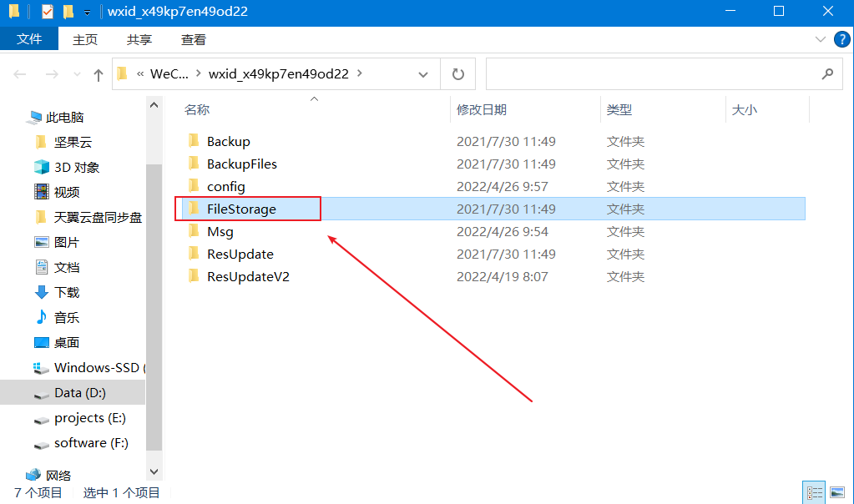Open 桌面 in the navigation pane
The image size is (854, 504).
[67, 342]
